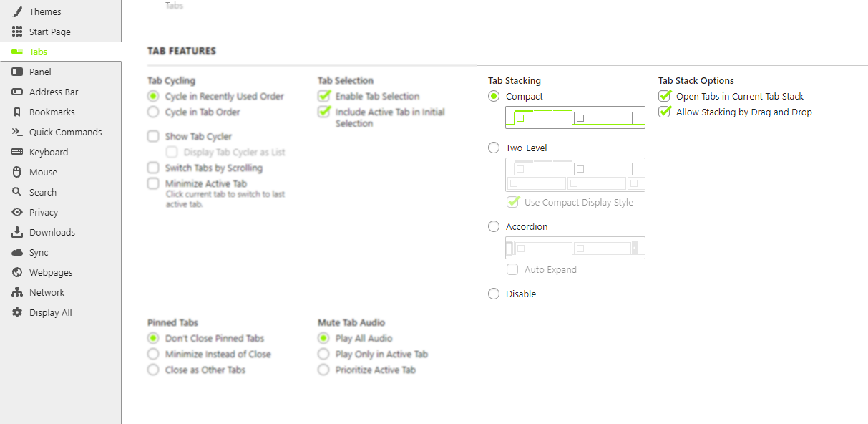Screen dimensions: 868x424
Task: Open the Downloads settings icon
Action: 17,232
